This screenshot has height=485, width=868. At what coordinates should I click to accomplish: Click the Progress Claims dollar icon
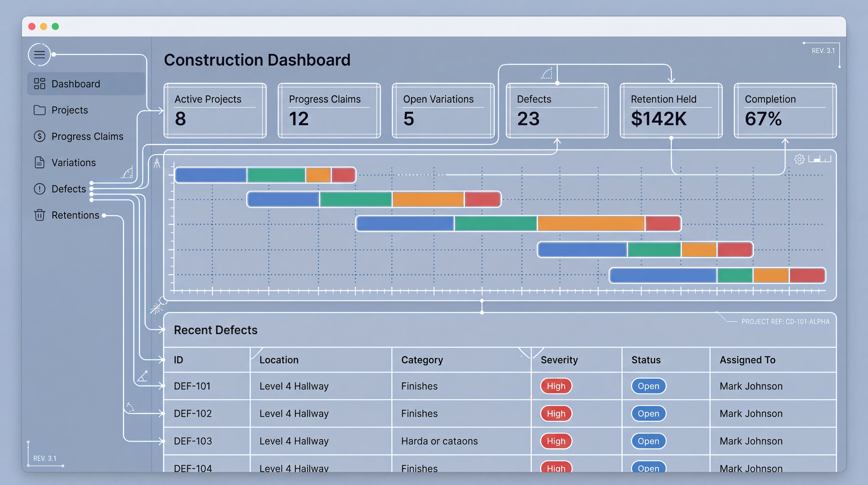(x=39, y=136)
